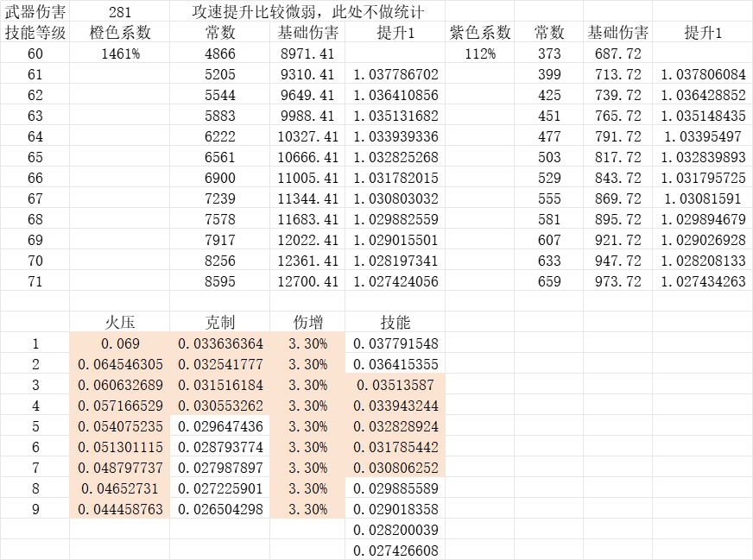753x560 pixels.
Task: Click cell 0.029647436
Action: [x=220, y=426]
